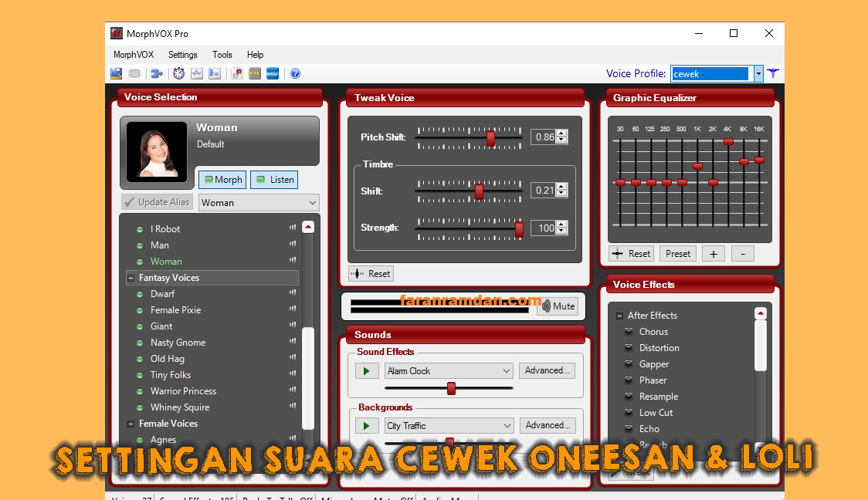Select the Female Pixie voice

(x=175, y=310)
